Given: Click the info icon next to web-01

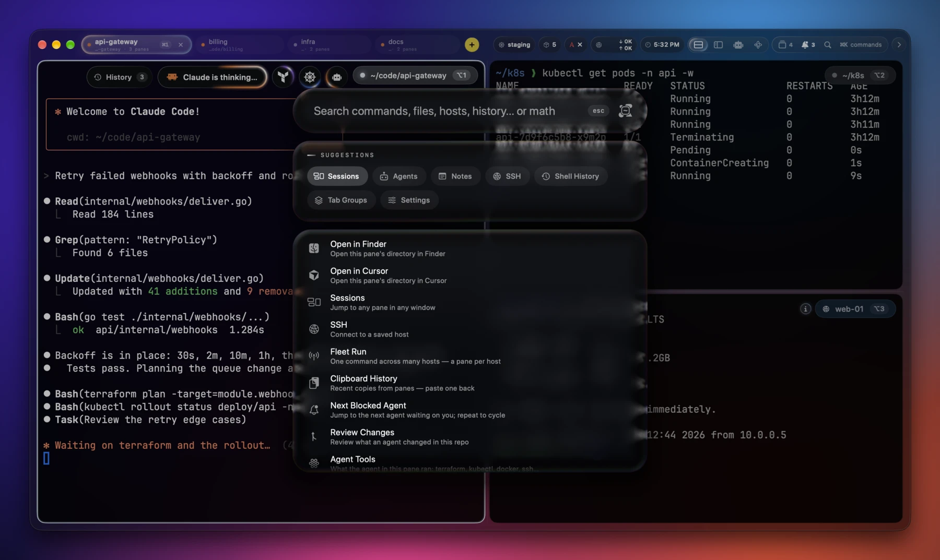Looking at the screenshot, I should [805, 309].
